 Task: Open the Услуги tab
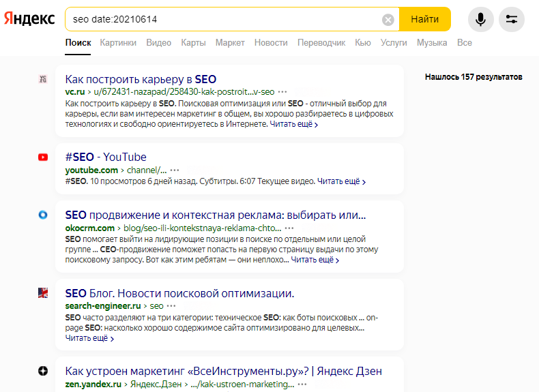[x=394, y=42]
